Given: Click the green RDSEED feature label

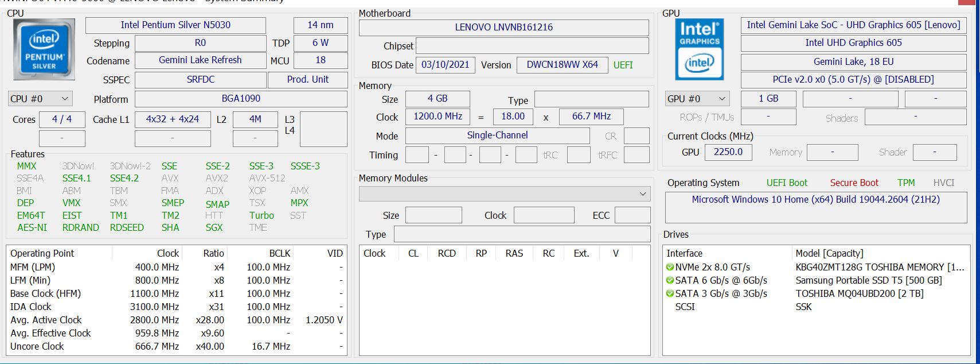Looking at the screenshot, I should 127,227.
